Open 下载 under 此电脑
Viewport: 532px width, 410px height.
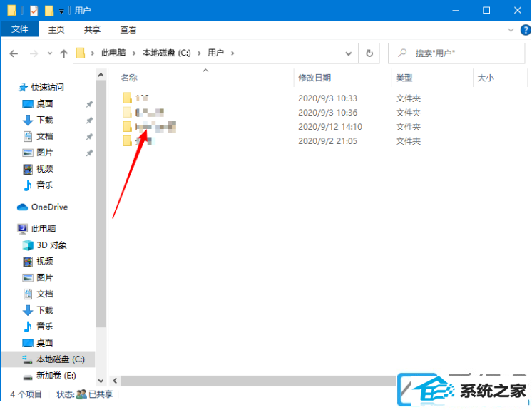point(45,310)
